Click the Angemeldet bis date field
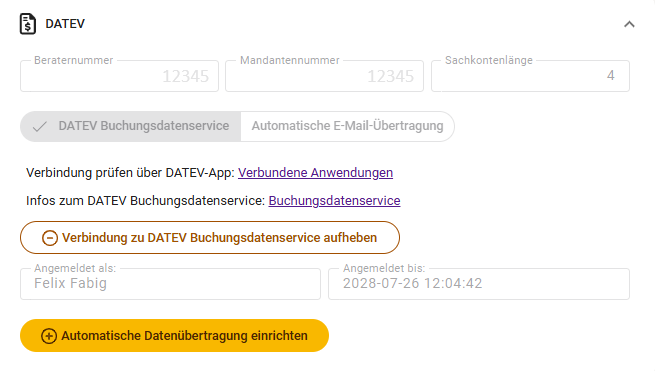655x371 pixels. tap(479, 284)
